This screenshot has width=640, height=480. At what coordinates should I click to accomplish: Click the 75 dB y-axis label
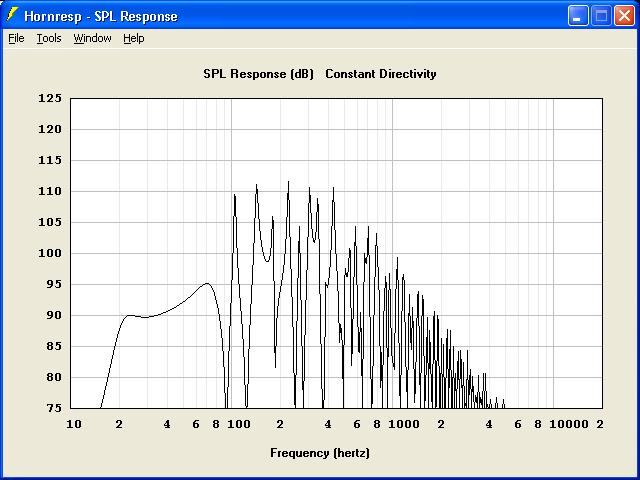click(54, 409)
